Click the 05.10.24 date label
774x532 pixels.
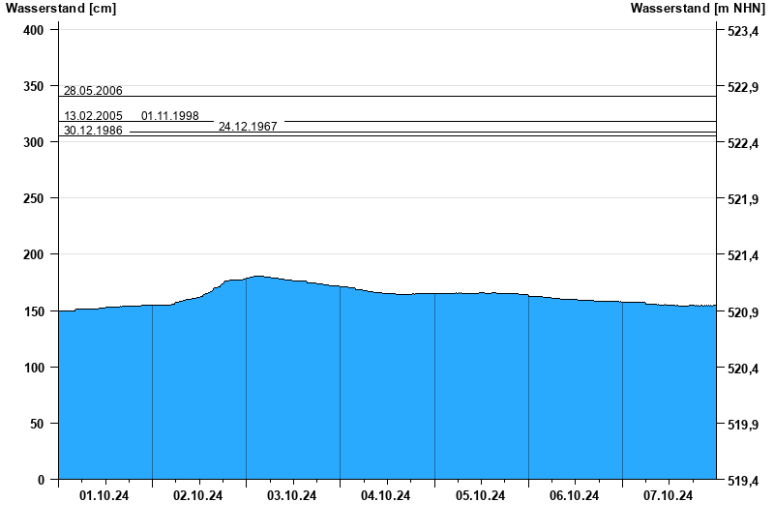[x=481, y=496]
